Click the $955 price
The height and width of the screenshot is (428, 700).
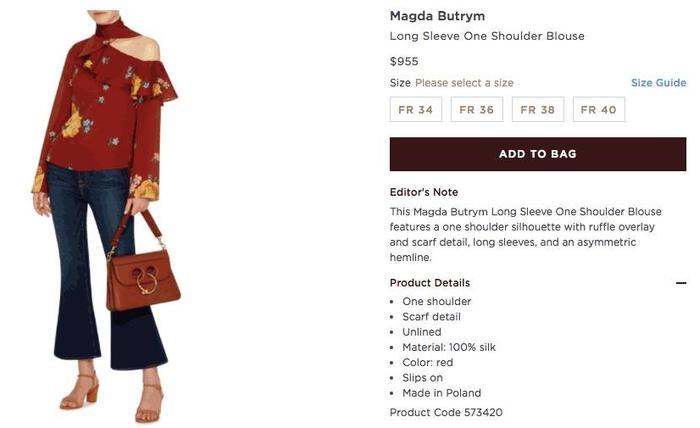pos(404,61)
